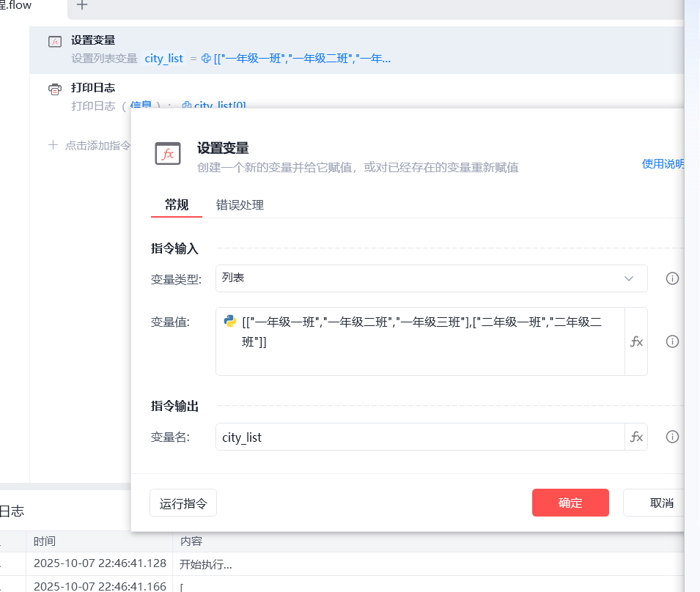
Task: Switch to the 错误处理 tab
Action: 240,204
